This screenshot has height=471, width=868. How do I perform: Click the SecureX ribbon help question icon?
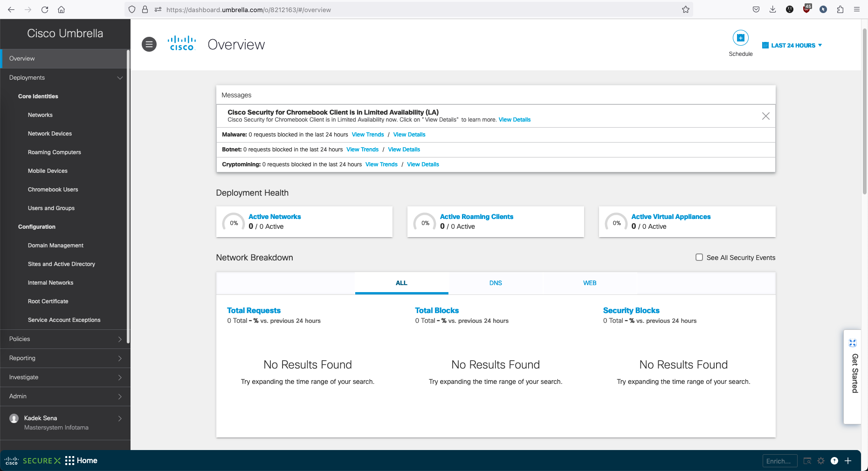(834, 461)
